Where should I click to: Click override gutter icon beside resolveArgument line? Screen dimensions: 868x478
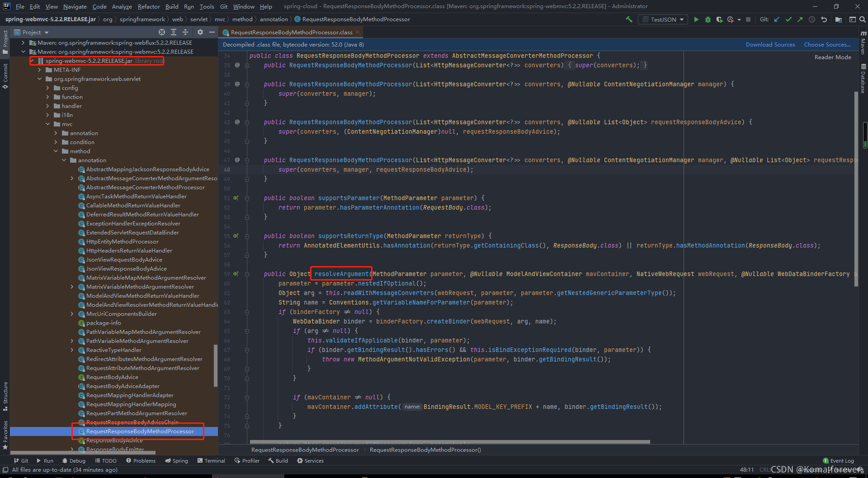(236, 274)
